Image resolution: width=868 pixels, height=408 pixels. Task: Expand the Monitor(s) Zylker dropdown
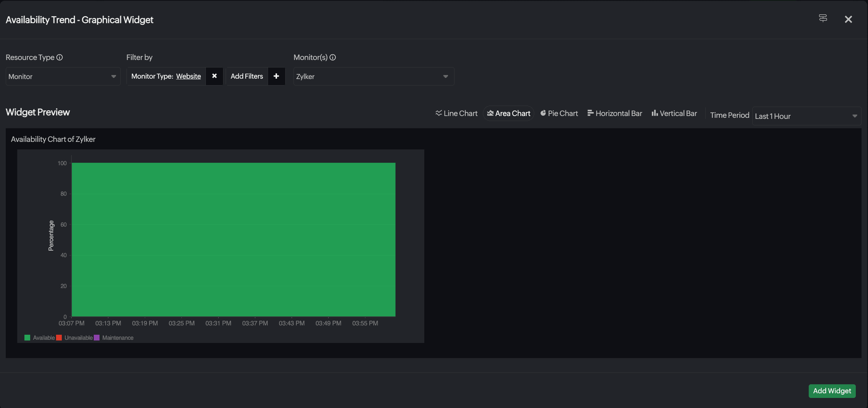pos(374,76)
